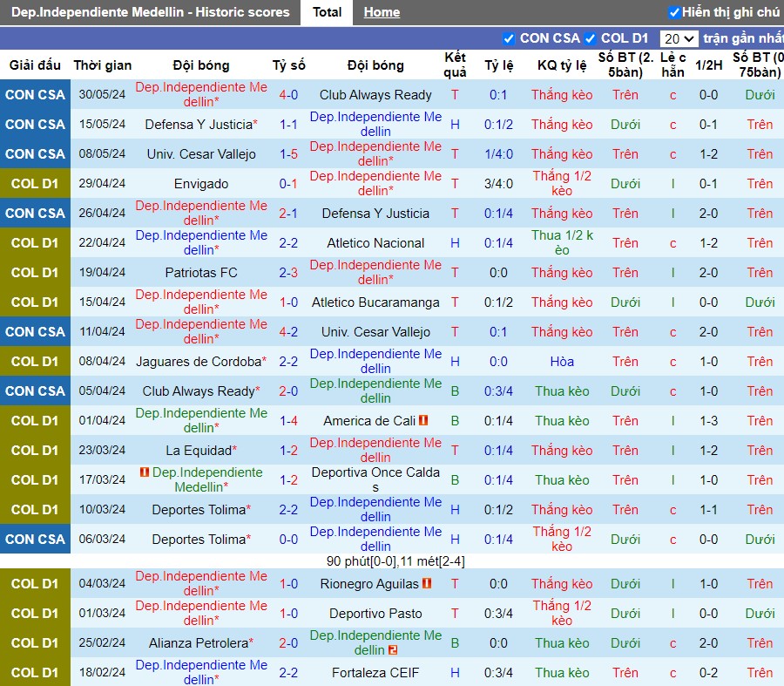Click the 4-0 score on 30/05/24
784x686 pixels.
click(x=288, y=94)
